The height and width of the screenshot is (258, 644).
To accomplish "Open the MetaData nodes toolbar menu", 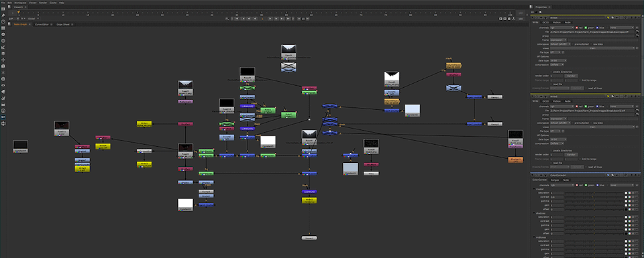I will tap(4, 91).
